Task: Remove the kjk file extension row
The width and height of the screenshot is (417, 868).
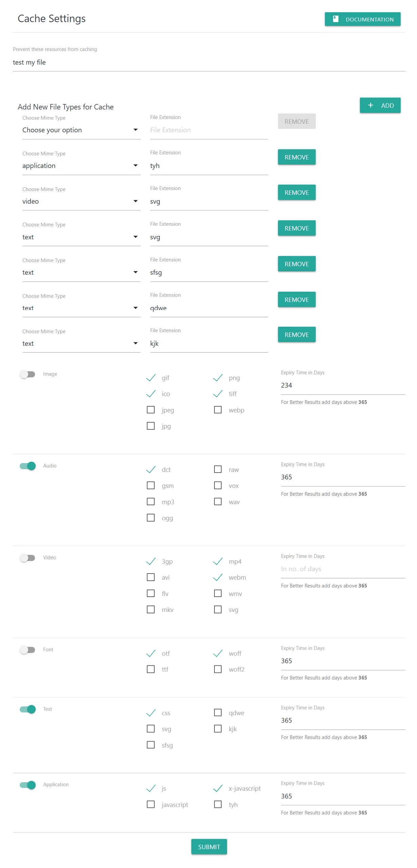Action: [x=296, y=335]
